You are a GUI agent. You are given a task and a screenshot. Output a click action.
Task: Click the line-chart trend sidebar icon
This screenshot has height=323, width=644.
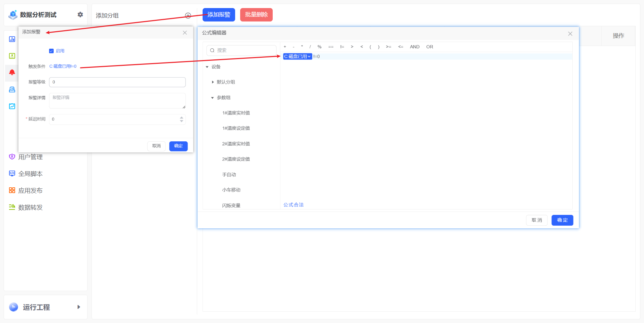(x=12, y=106)
